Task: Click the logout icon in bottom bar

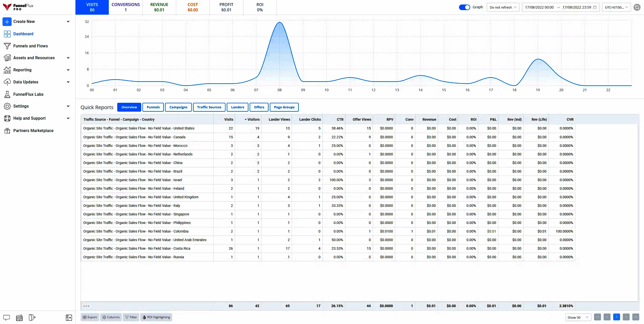Action: (32, 317)
